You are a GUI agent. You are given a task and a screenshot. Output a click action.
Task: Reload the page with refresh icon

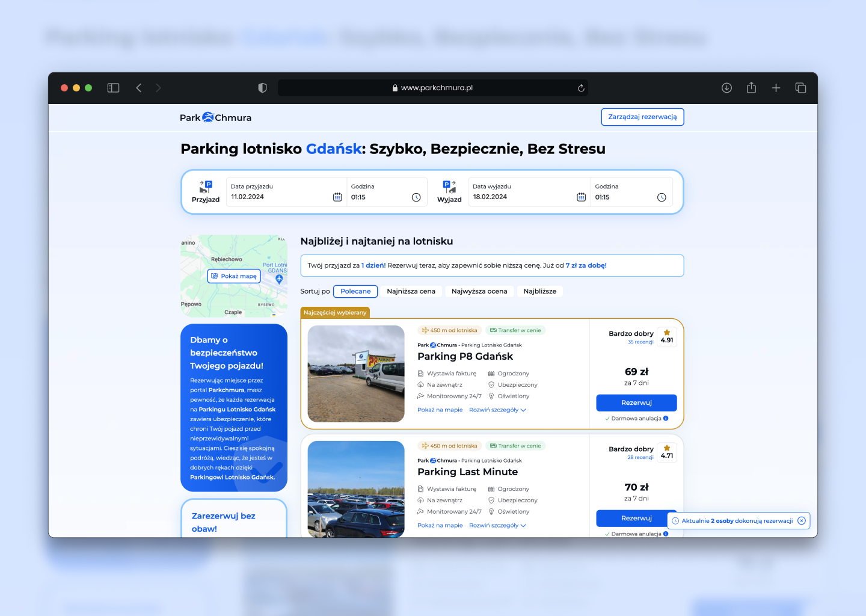tap(581, 88)
